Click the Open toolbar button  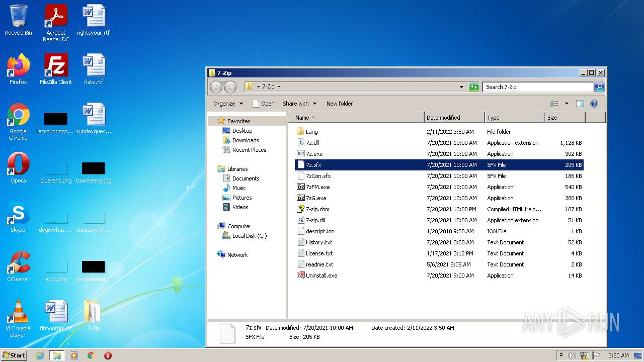pyautogui.click(x=263, y=104)
